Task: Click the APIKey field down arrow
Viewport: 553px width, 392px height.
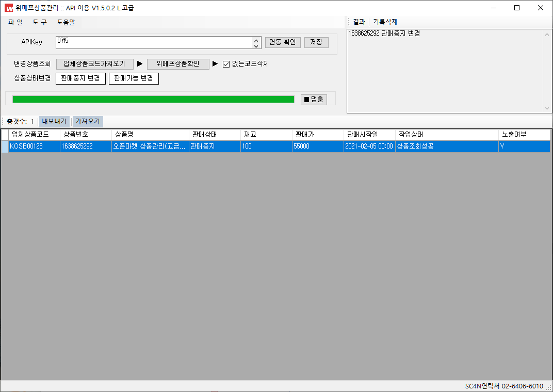Action: 256,45
